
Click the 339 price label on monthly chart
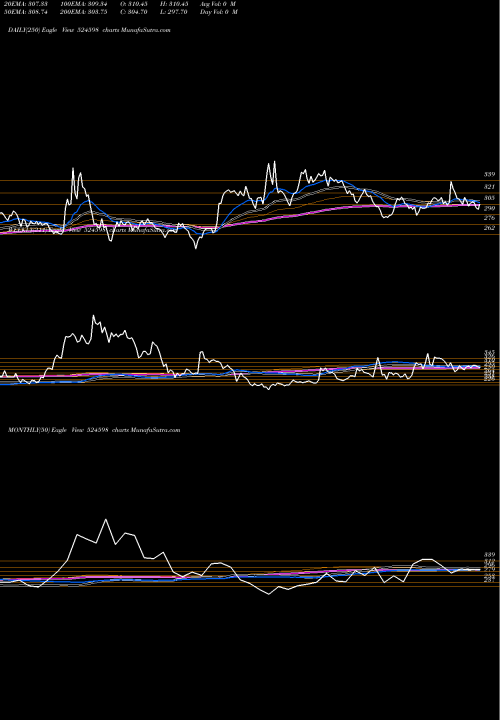489,555
